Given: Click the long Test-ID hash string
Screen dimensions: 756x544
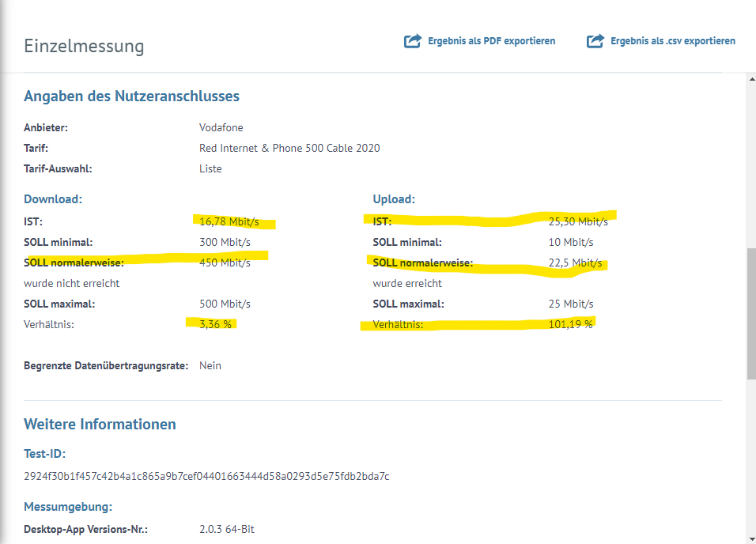Looking at the screenshot, I should [206, 477].
